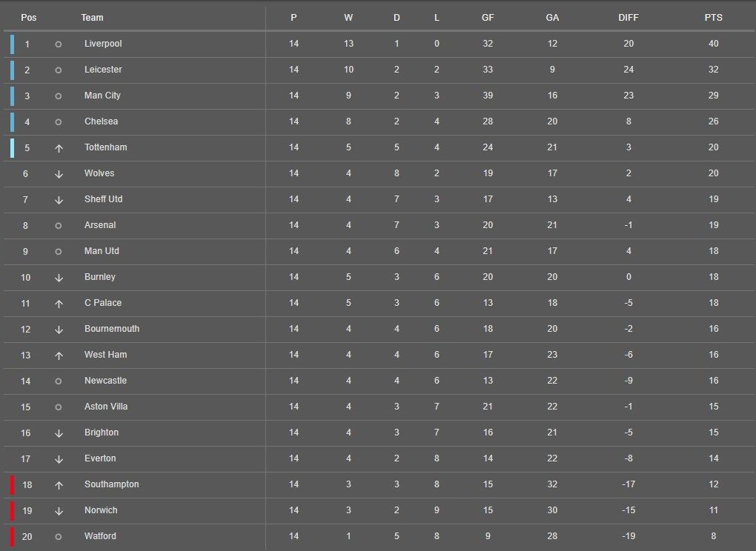
Task: Click the down arrow icon beside Wolves
Action: pos(59,174)
